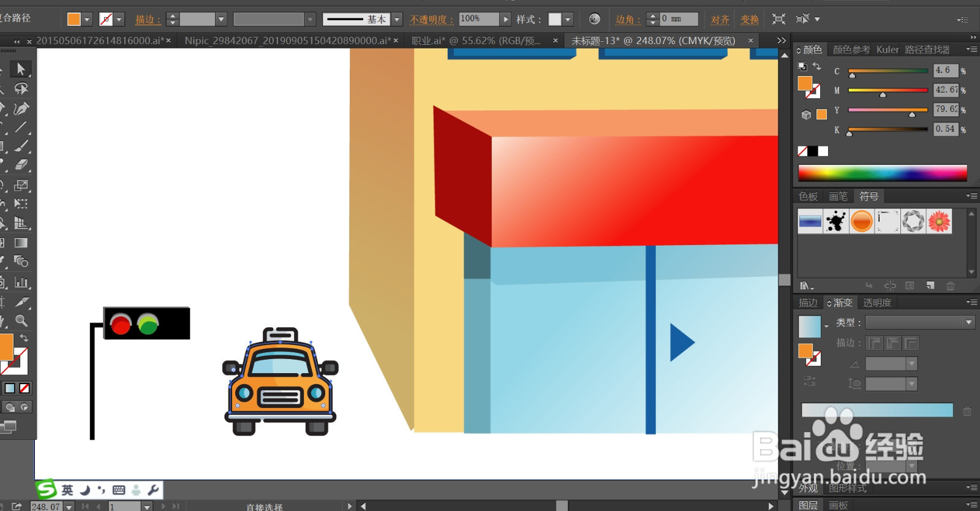Screen dimensions: 980x511
Task: Open the Symbol Libraries menu icon
Action: point(807,286)
